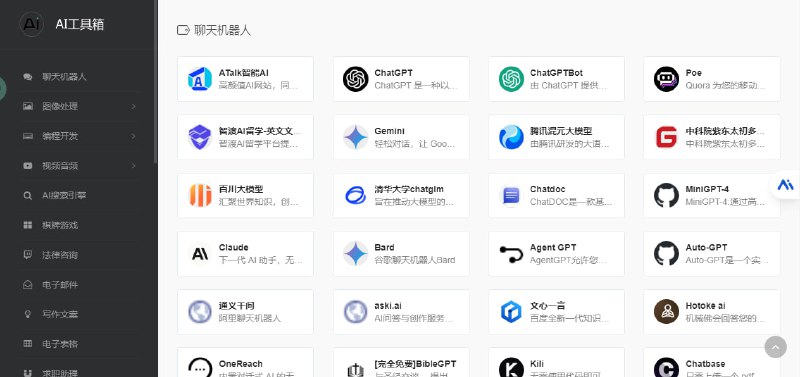The width and height of the screenshot is (800, 377).
Task: Click the Agent GPT icon
Action: (511, 254)
